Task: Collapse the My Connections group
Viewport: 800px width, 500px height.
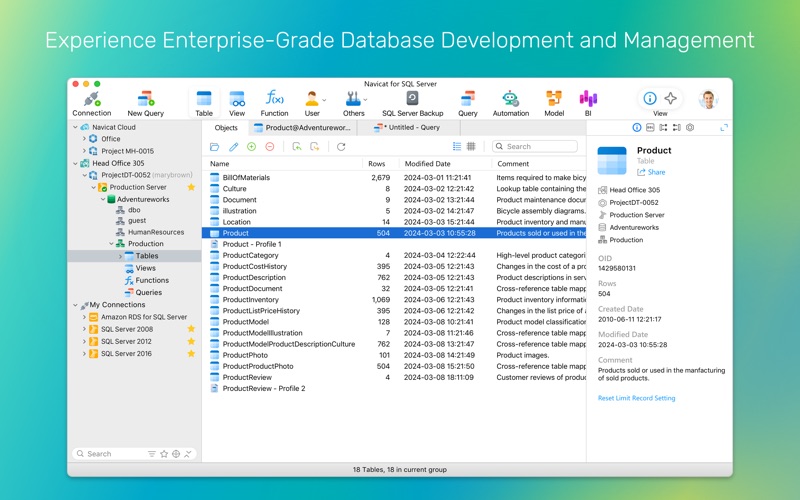Action: 76,305
